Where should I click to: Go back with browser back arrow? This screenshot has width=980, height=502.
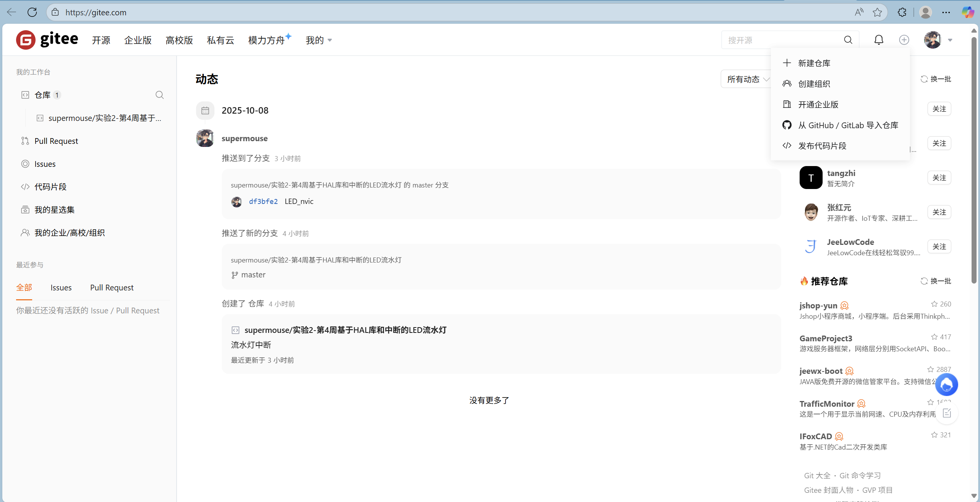pos(11,12)
